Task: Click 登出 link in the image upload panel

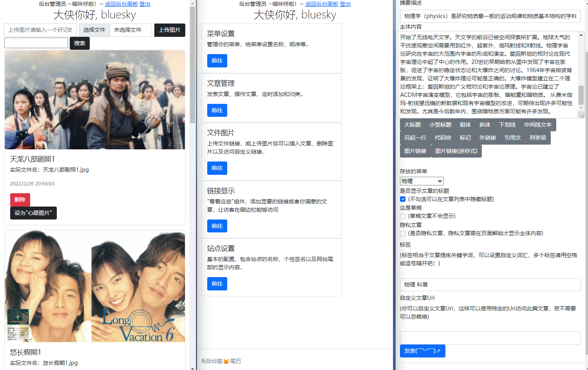Action: click(x=145, y=4)
